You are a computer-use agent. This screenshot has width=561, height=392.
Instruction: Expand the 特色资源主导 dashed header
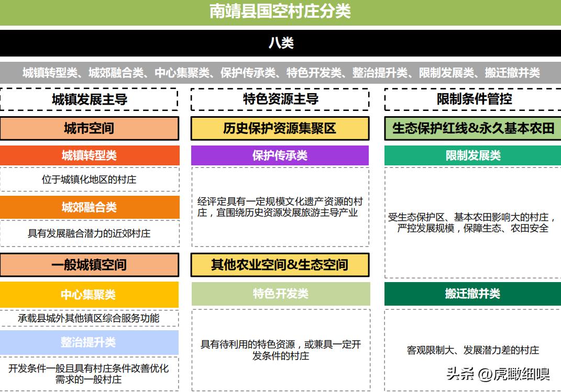coord(280,98)
